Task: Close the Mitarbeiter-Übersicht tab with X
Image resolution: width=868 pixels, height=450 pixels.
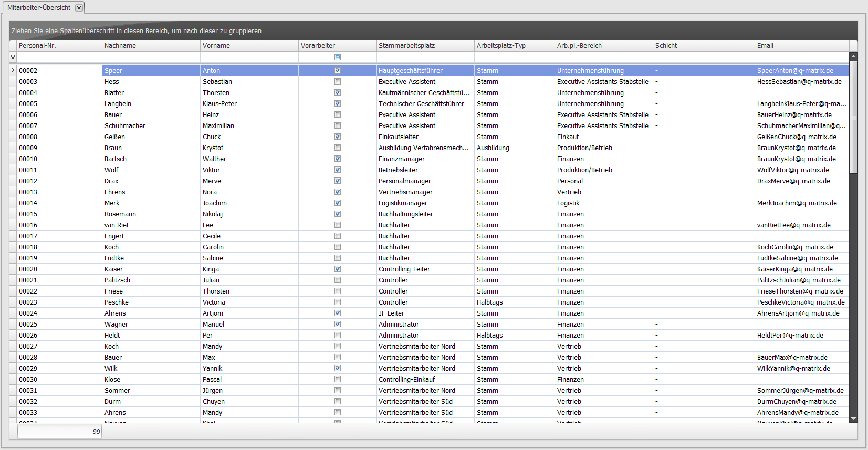Action: tap(79, 8)
